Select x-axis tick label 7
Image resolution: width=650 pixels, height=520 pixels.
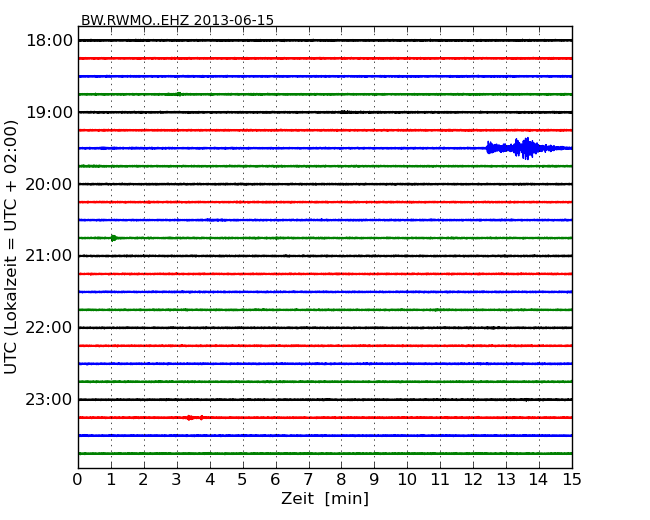(x=308, y=480)
